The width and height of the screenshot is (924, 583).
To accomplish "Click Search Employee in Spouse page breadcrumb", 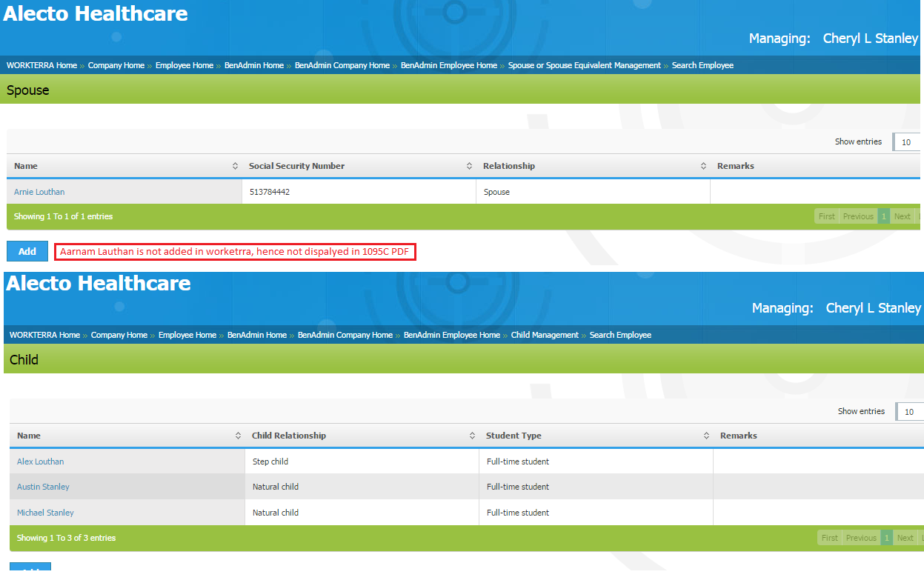I will point(702,65).
